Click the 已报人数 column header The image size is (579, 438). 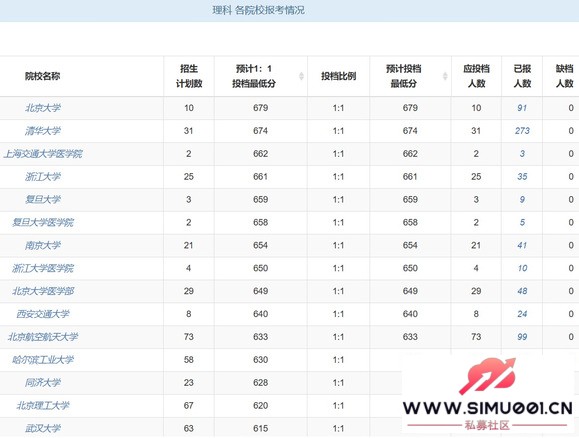pos(522,76)
